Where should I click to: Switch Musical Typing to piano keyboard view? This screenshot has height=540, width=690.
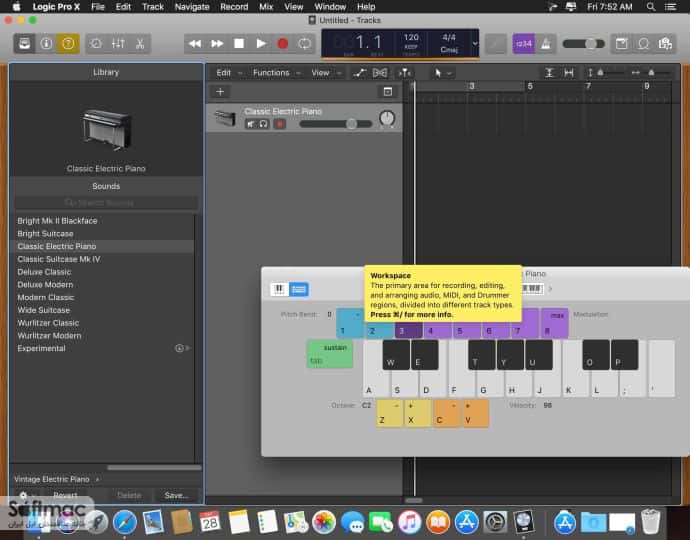point(279,289)
